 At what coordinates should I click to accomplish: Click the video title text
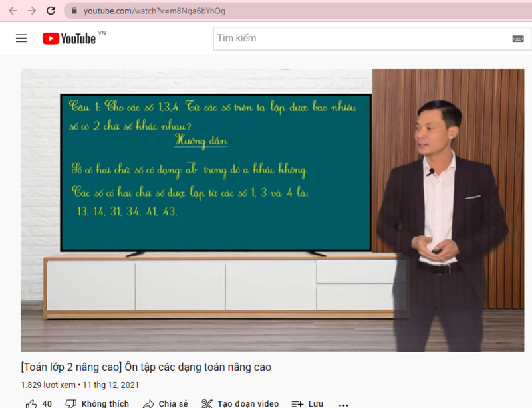pos(146,367)
